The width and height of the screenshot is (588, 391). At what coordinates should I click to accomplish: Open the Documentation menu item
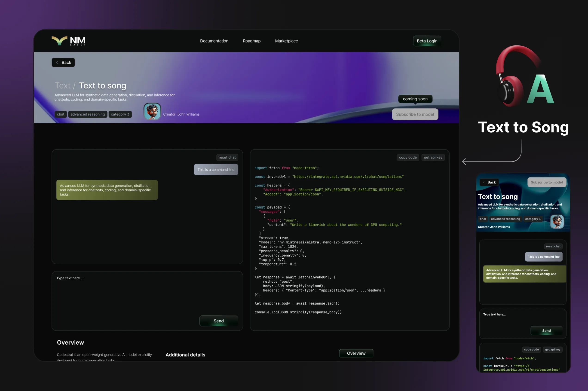coord(214,41)
